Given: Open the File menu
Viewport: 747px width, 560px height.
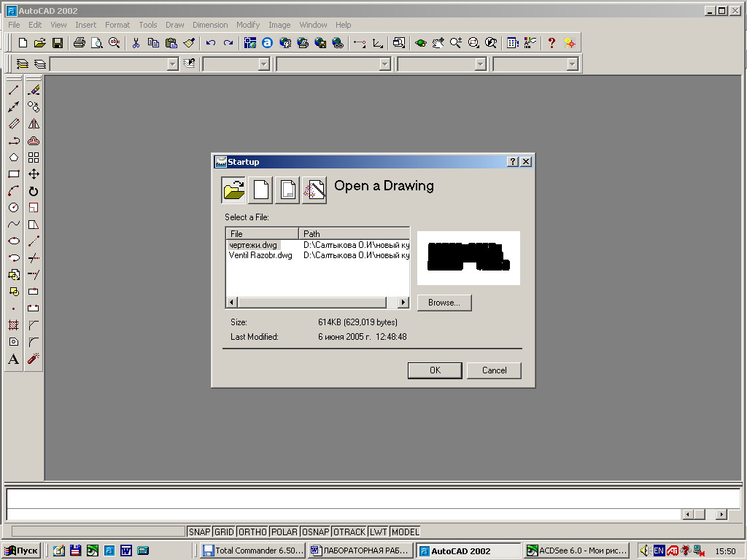Looking at the screenshot, I should pyautogui.click(x=14, y=25).
